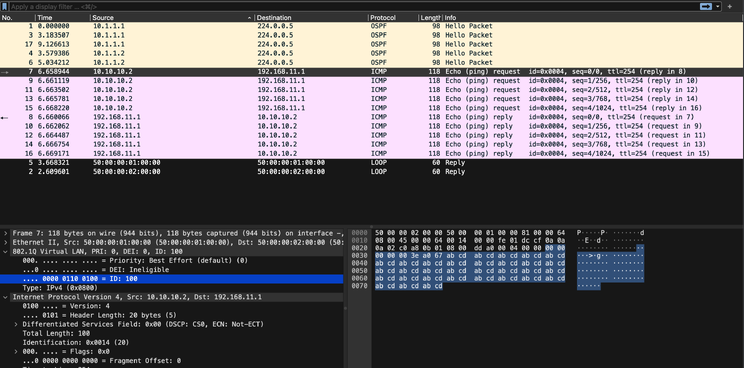Collapse the Internet Protocol Version 4 node
Screen dimensions: 744x368
tap(5, 297)
